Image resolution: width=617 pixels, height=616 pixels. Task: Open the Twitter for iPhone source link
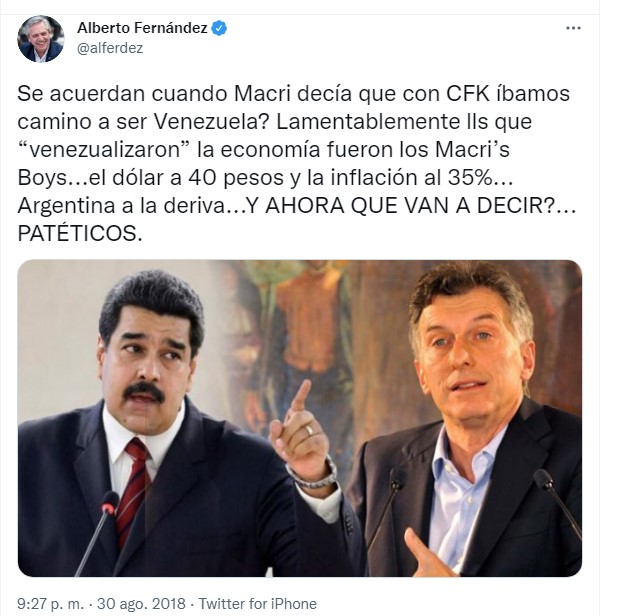click(x=257, y=603)
